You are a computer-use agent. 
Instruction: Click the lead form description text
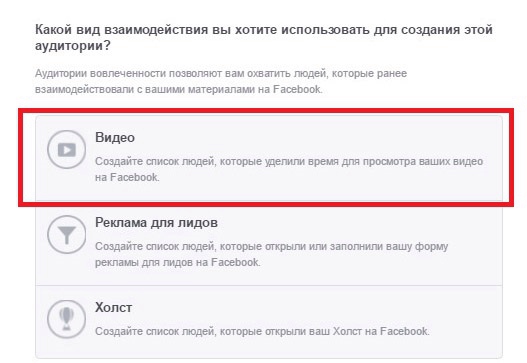click(x=272, y=254)
